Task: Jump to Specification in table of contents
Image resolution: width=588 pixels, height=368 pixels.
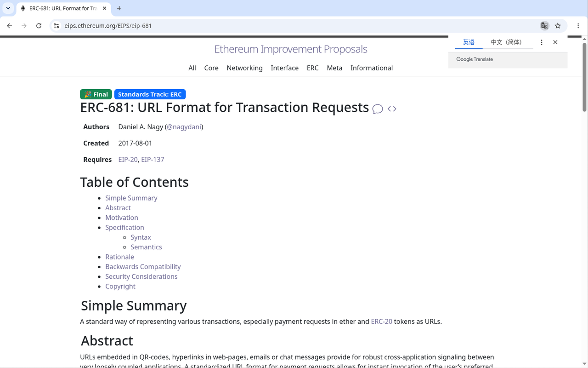Action: (x=124, y=227)
